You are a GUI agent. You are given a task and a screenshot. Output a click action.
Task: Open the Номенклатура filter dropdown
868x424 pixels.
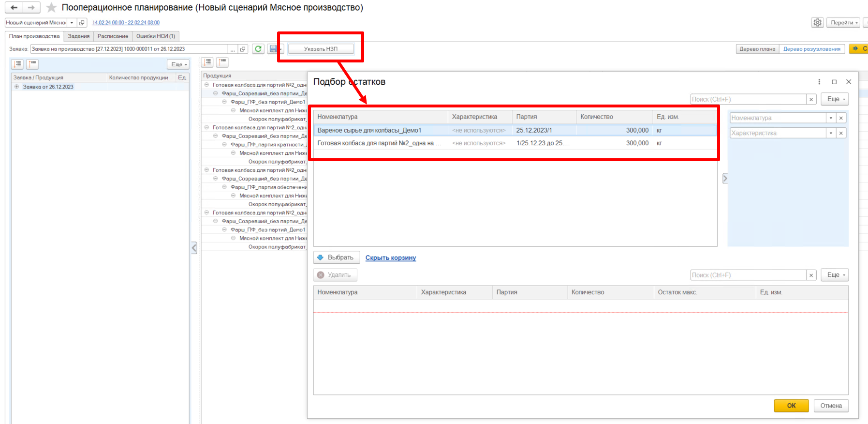[831, 118]
